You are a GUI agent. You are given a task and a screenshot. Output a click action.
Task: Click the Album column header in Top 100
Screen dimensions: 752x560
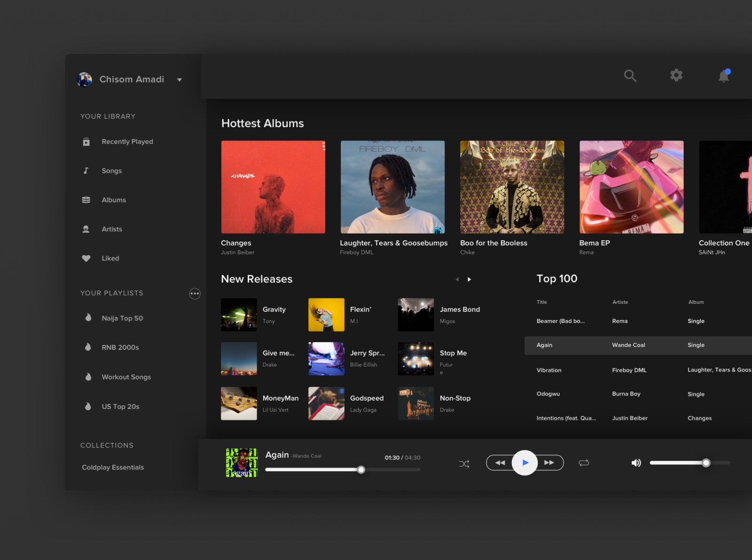click(x=696, y=302)
